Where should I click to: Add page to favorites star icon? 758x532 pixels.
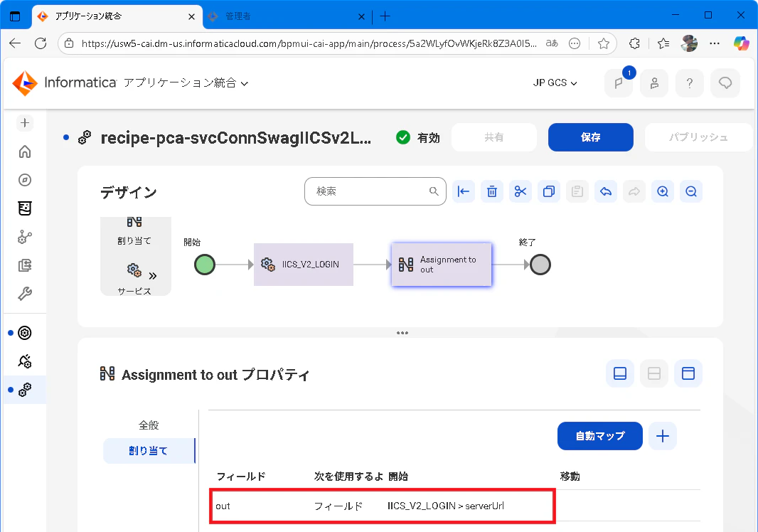tap(603, 43)
